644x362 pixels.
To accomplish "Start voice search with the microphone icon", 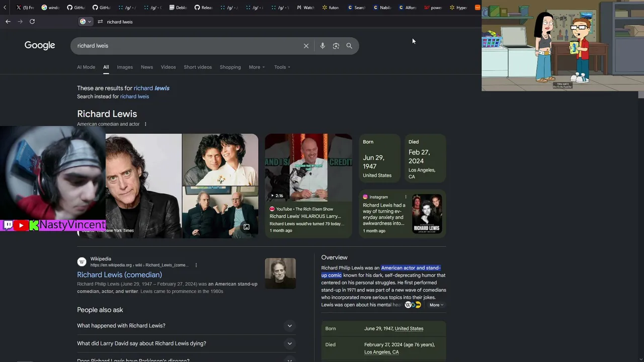I will click(323, 46).
